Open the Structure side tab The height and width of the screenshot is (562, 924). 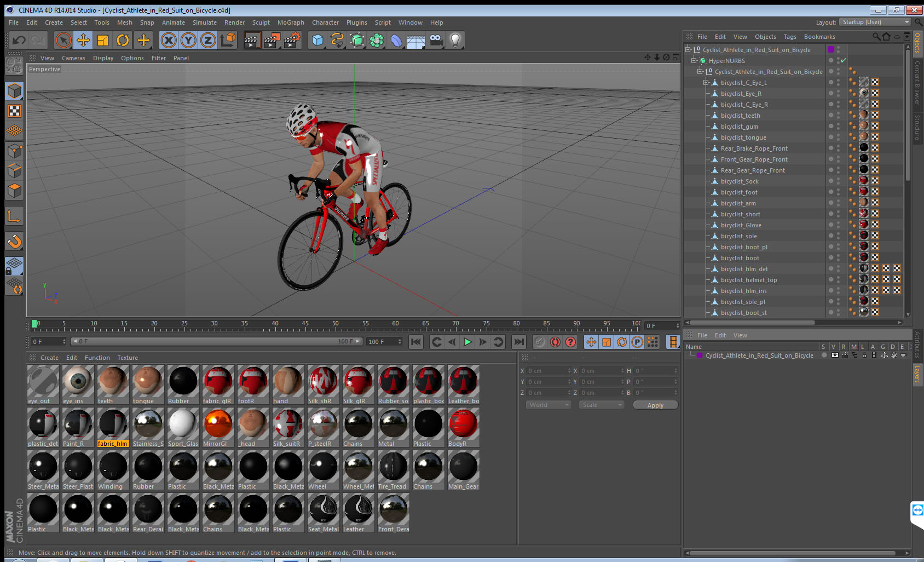click(x=917, y=127)
